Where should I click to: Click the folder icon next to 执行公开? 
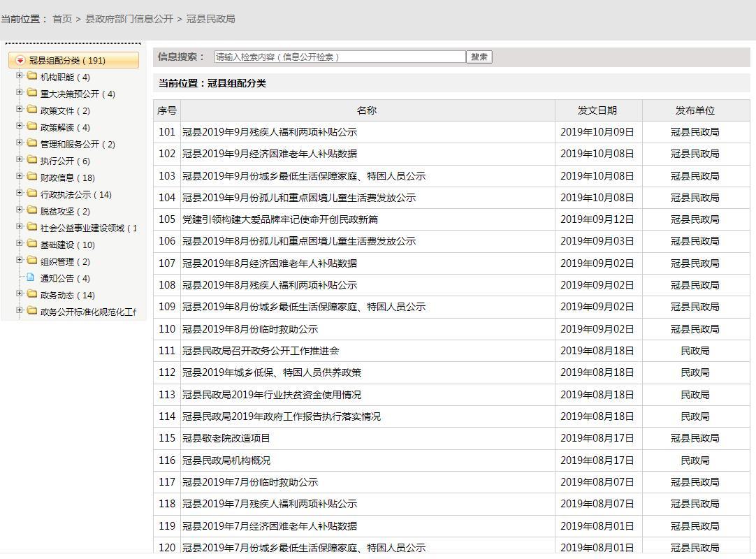tap(32, 160)
